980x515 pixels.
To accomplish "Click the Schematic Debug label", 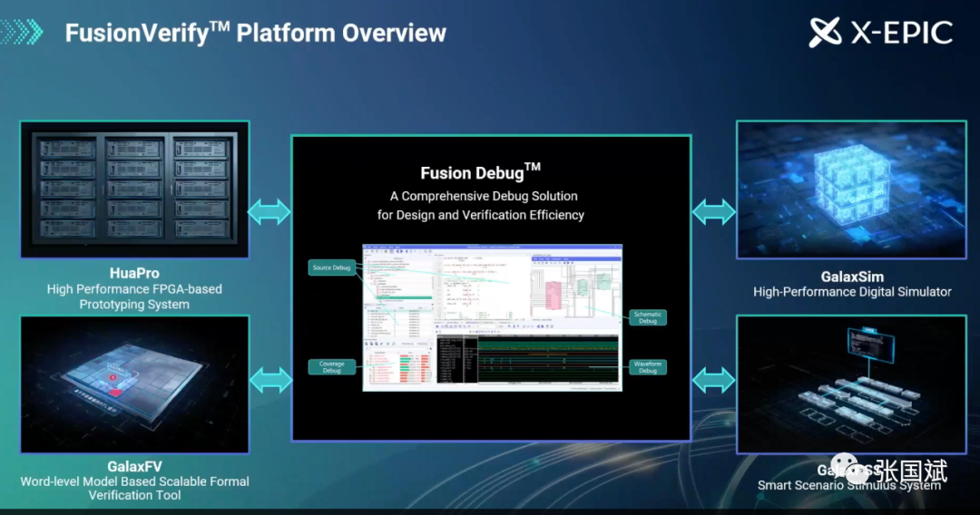I will [x=648, y=317].
